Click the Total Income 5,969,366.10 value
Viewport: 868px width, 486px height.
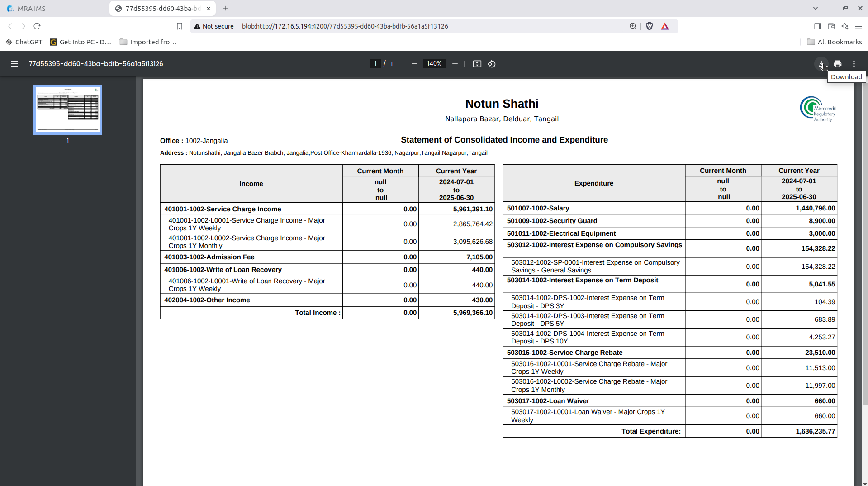click(x=473, y=313)
